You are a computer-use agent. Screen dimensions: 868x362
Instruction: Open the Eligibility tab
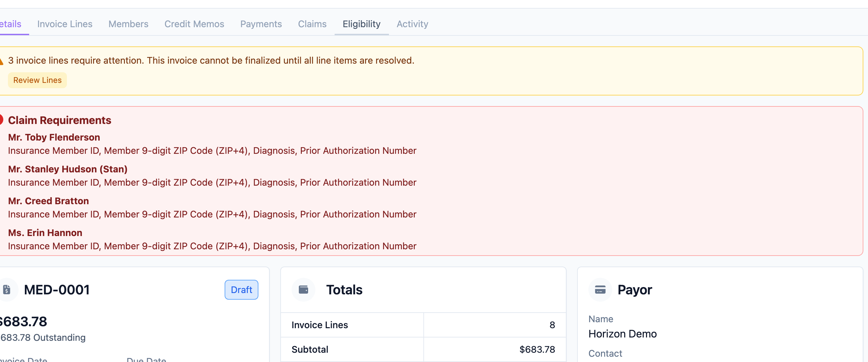[x=361, y=24]
